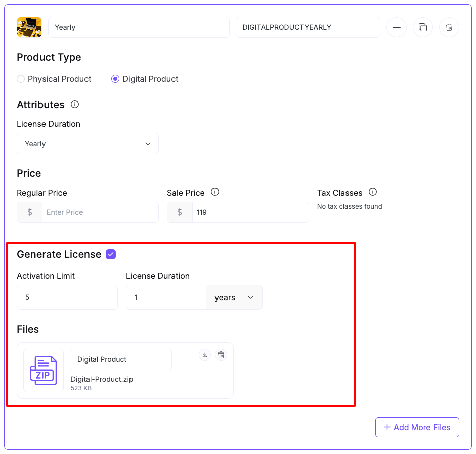Screen dimensions: 476x454
Task: Open the Attributes License Duration Yearly dropdown
Action: [88, 144]
